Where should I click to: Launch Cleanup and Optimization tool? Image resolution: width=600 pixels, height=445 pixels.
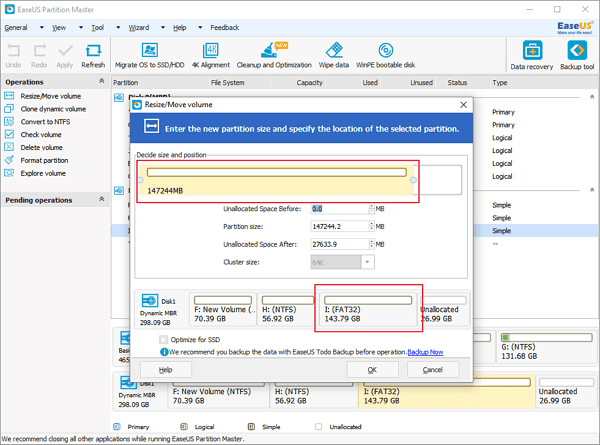tap(274, 55)
